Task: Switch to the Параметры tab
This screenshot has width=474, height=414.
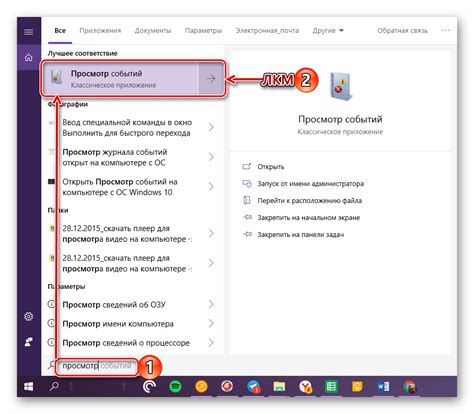Action: point(203,31)
